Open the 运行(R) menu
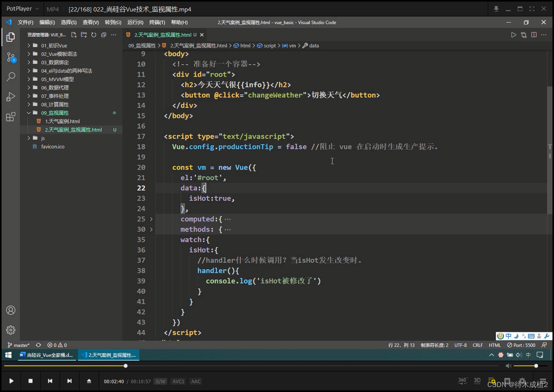 coord(135,23)
